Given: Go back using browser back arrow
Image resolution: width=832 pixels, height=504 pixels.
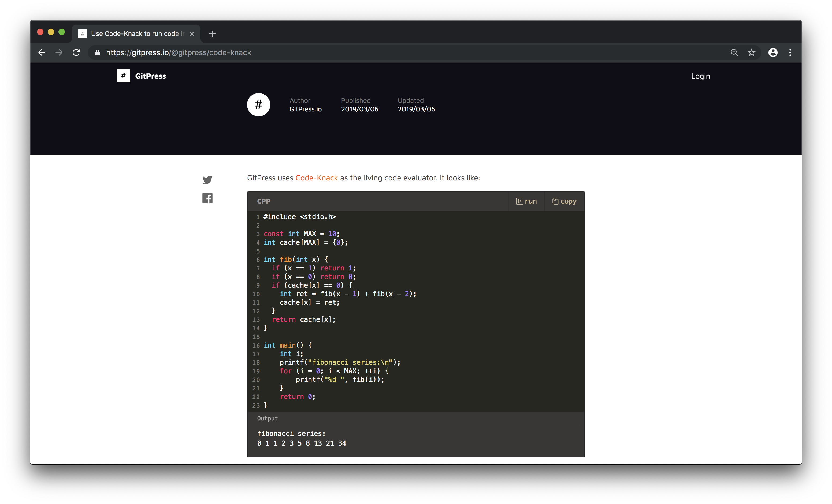Looking at the screenshot, I should point(42,53).
